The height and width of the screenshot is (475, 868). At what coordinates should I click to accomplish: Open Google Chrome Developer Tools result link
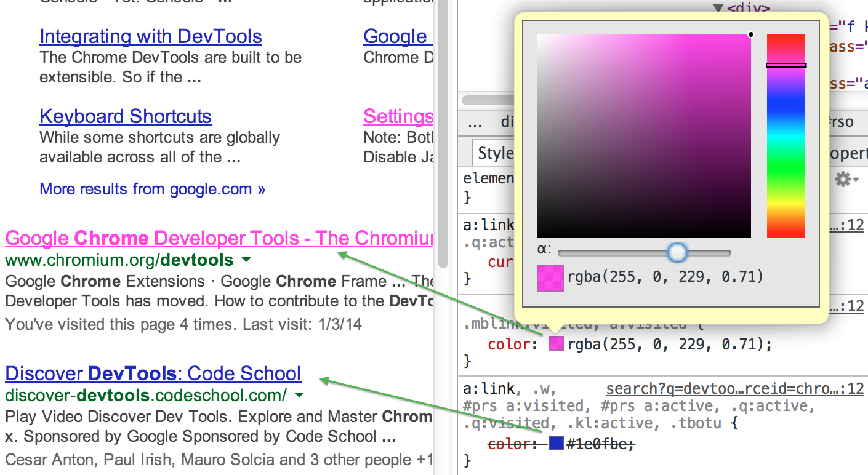coord(219,238)
